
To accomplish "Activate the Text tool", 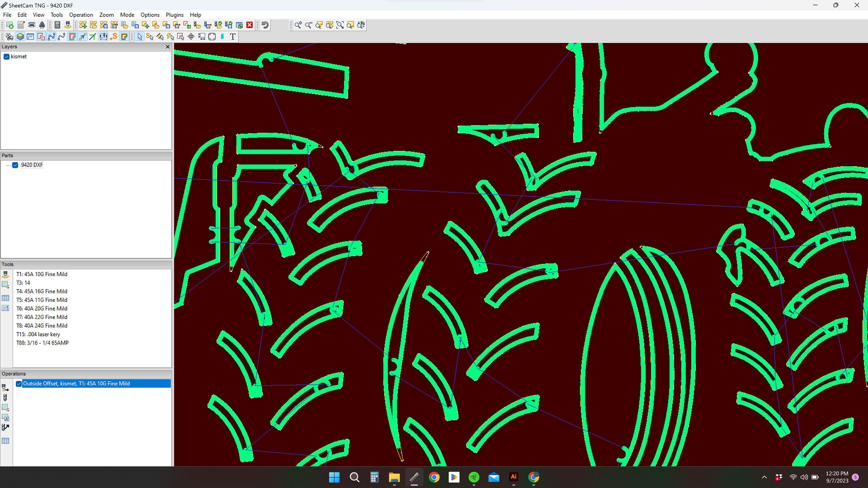I will [233, 37].
